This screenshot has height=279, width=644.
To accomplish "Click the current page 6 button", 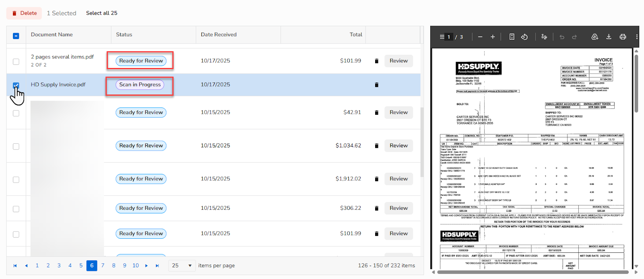I will click(x=92, y=266).
